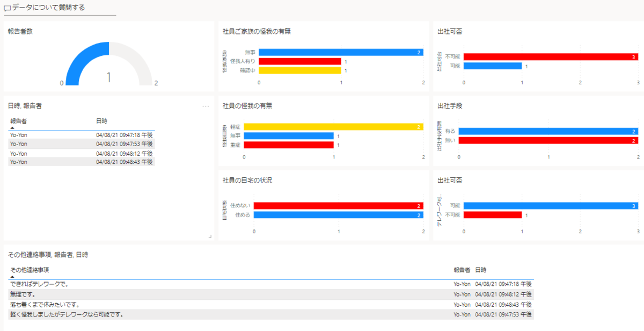Select the red 住めない bar

coord(339,205)
